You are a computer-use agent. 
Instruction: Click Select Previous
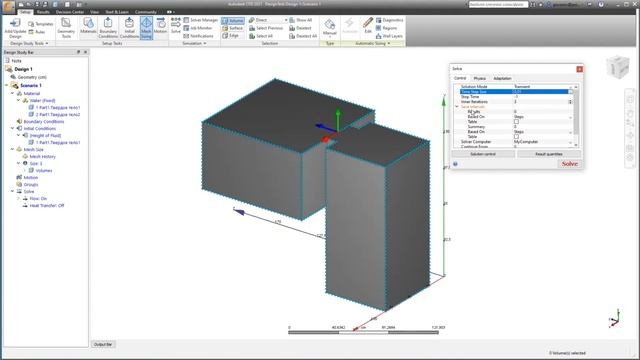coord(266,28)
